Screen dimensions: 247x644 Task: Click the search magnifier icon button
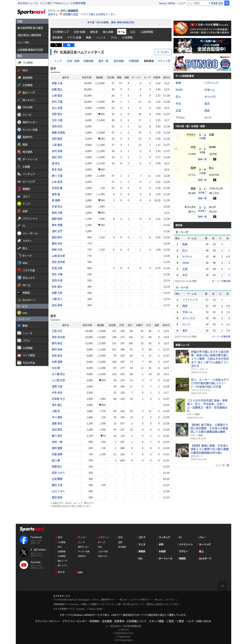point(227,3)
